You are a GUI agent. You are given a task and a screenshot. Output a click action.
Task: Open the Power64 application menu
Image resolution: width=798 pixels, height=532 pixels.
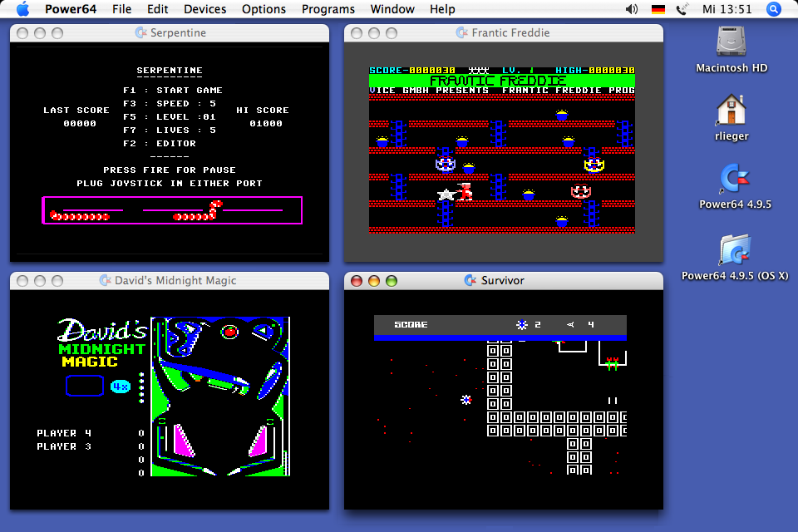click(x=70, y=9)
